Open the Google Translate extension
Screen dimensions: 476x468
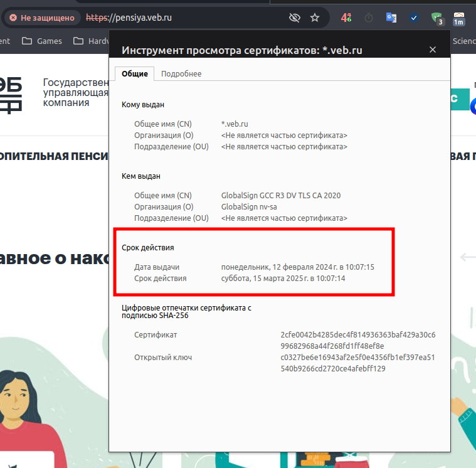point(391,18)
